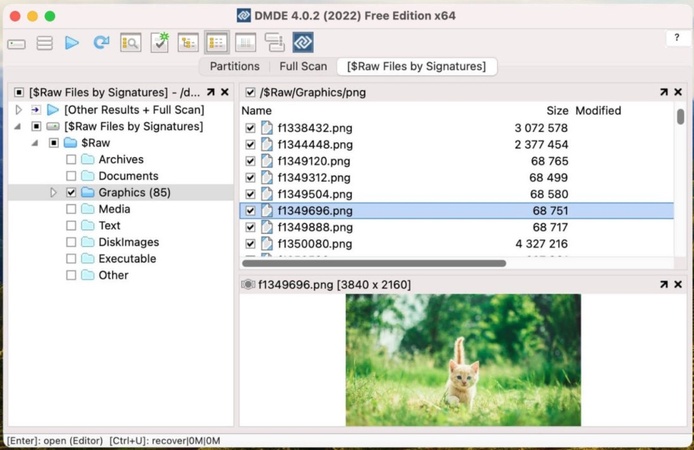Click the preview camera icon beside f1349696.png
The height and width of the screenshot is (450, 694).
248,285
